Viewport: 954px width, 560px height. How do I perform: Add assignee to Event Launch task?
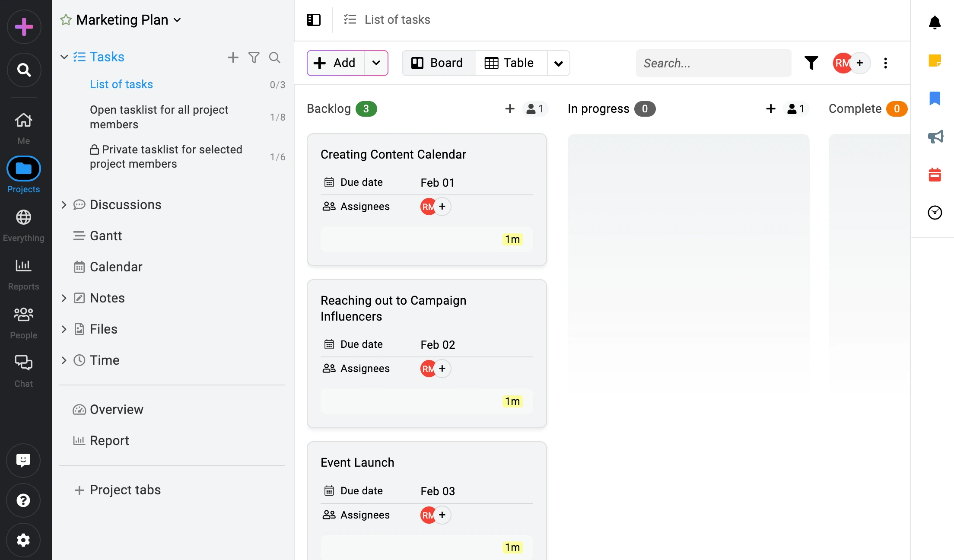click(442, 515)
